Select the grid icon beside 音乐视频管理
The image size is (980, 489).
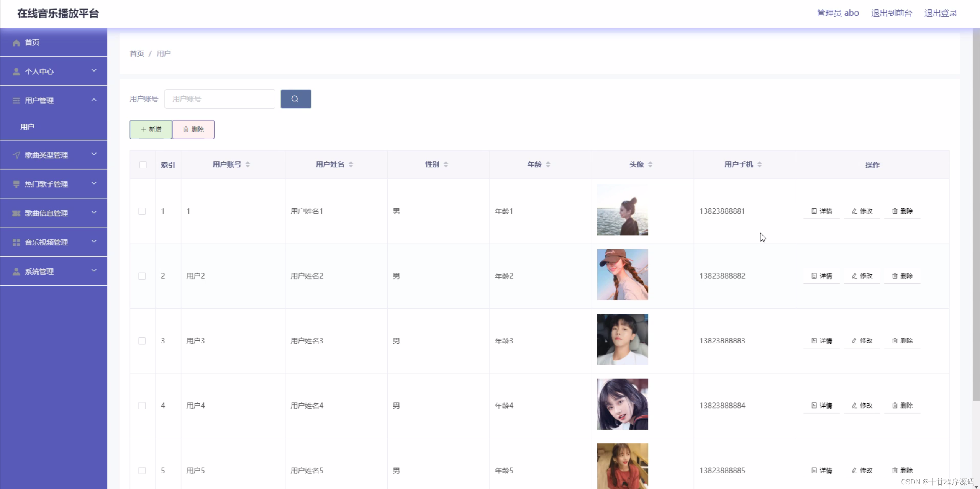click(x=16, y=242)
